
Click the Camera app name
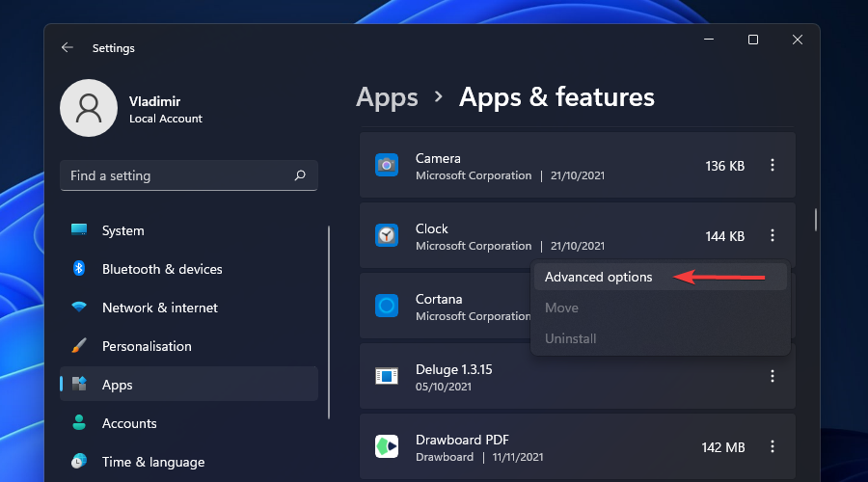coord(438,158)
